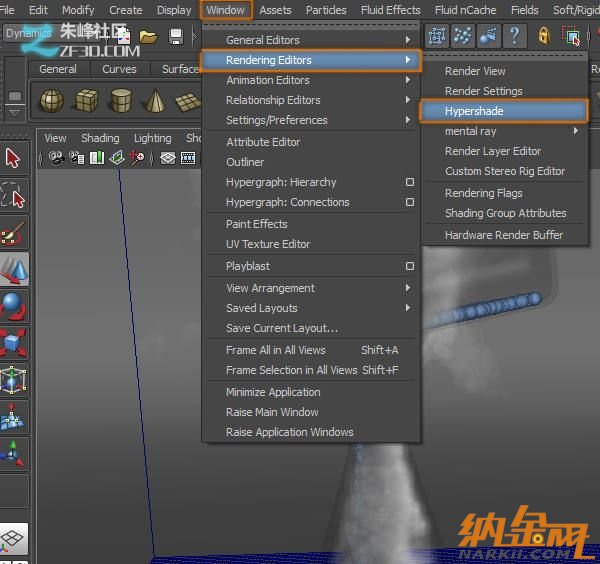600x564 pixels.
Task: Toggle the 2D pan/zoom icon in panel toolbar
Action: point(137,158)
